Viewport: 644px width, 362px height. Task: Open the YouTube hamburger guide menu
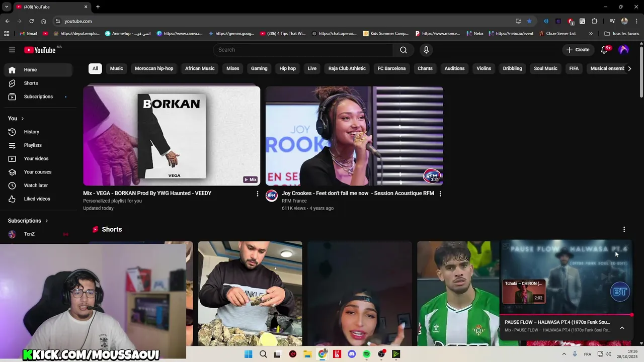(x=12, y=50)
